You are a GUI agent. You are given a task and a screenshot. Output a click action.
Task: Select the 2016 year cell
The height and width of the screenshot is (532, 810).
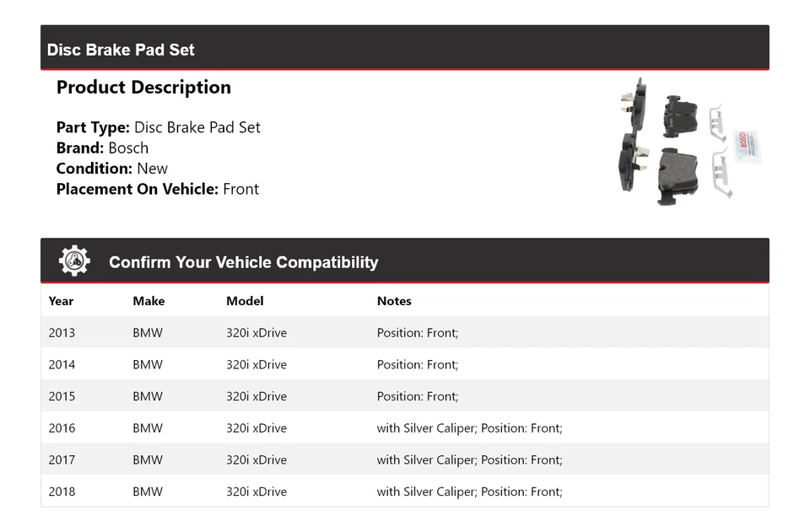[62, 428]
